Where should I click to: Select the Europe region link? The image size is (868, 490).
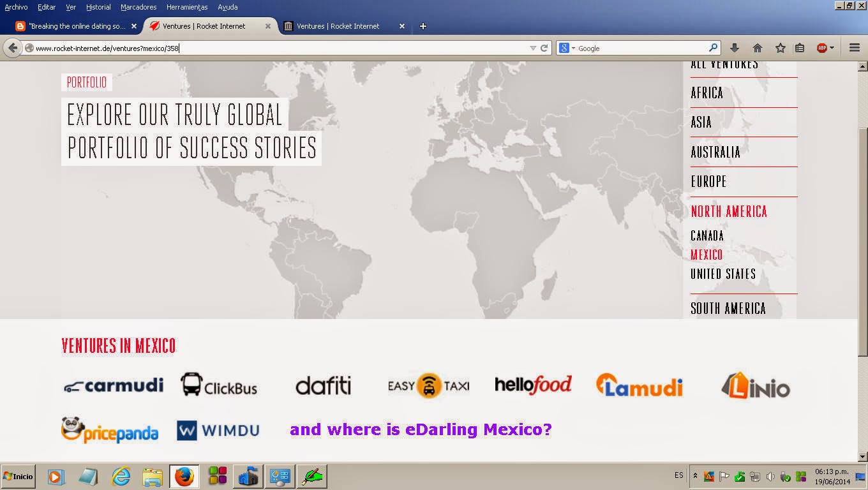click(708, 182)
